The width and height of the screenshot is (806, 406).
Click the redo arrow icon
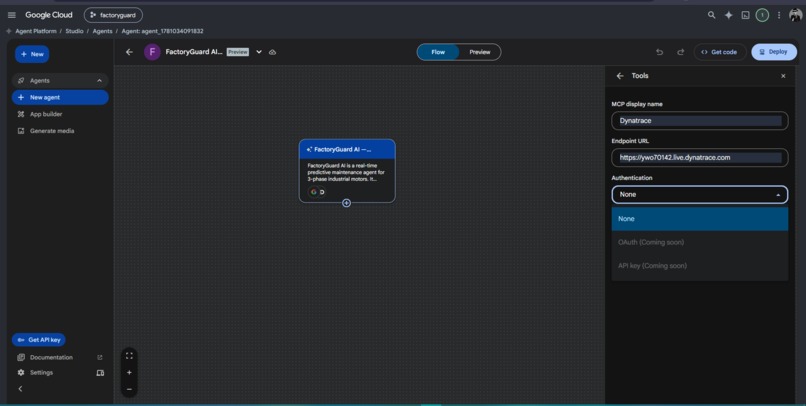pos(681,52)
